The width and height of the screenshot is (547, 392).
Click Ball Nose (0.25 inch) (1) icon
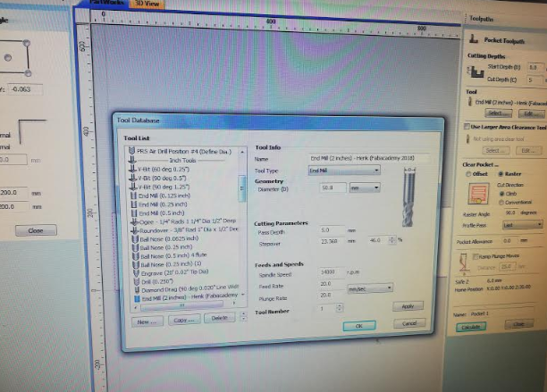pyautogui.click(x=137, y=264)
